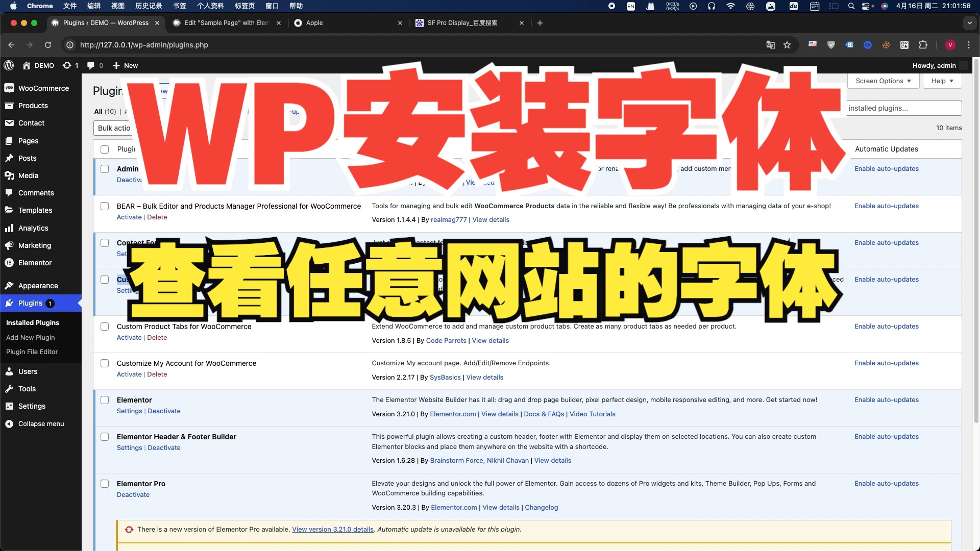Screen dimensions: 980x551
Task: Open comments bubble in admin bar
Action: [91, 65]
